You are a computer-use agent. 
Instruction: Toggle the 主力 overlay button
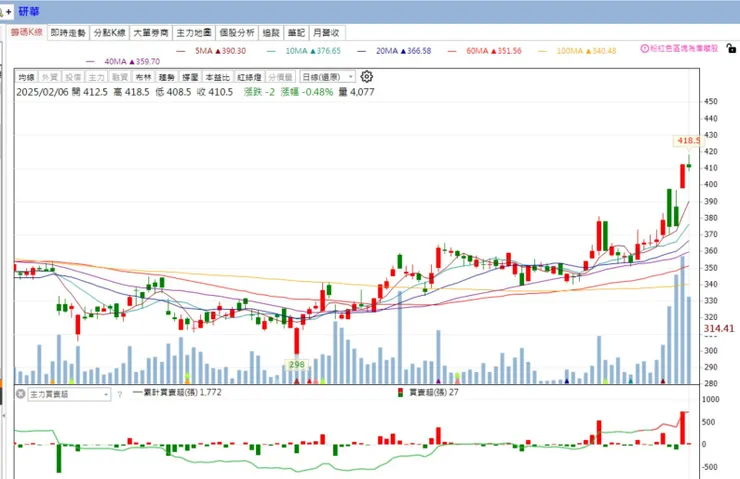click(96, 77)
